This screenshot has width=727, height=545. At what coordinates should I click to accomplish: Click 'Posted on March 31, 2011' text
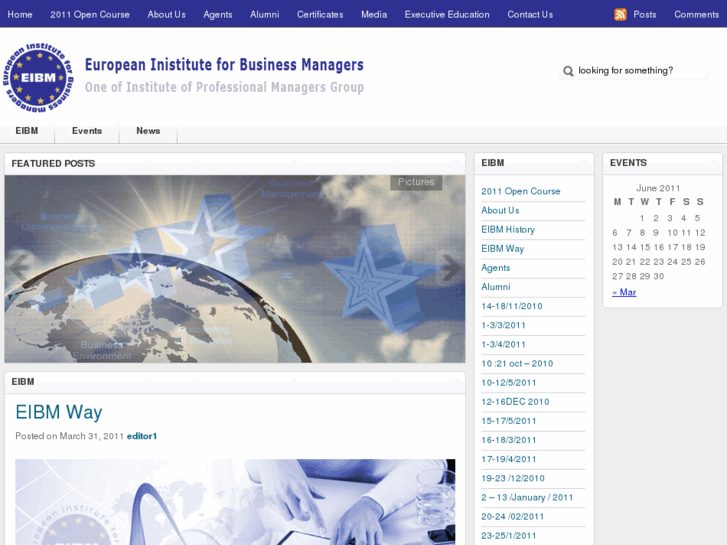pos(70,436)
